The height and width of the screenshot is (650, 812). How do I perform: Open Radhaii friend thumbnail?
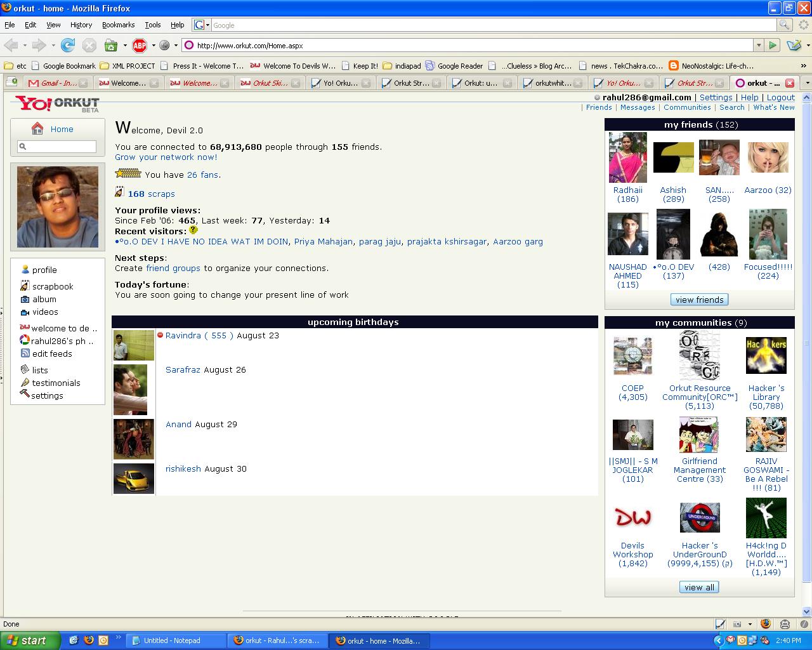click(x=627, y=157)
